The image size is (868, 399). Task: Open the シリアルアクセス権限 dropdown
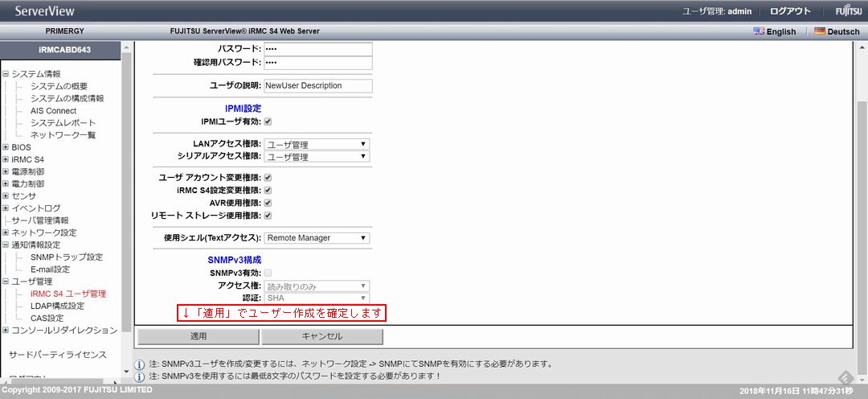(317, 157)
